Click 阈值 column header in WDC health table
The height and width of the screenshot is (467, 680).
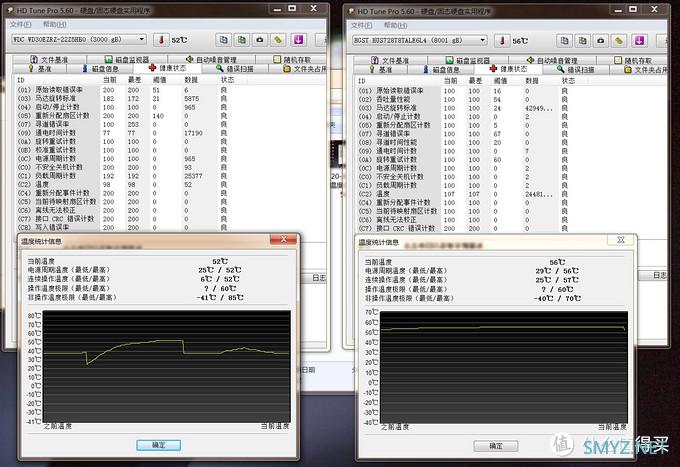pos(160,80)
